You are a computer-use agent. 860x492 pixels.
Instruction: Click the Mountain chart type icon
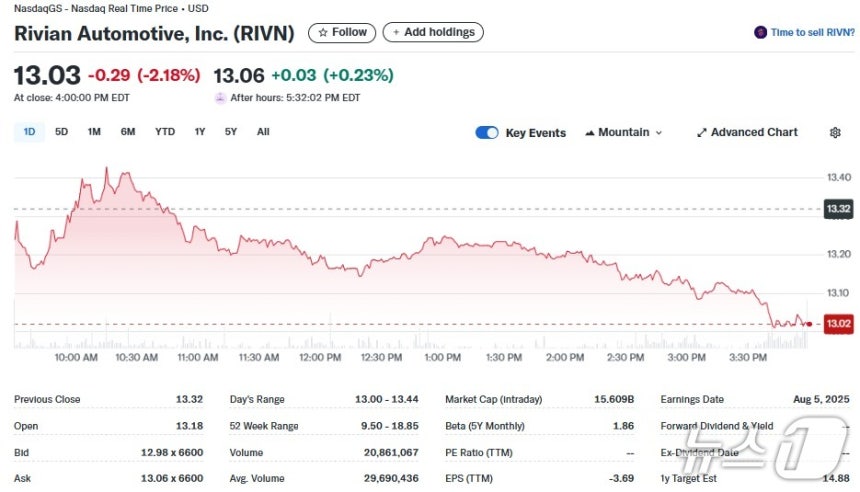click(590, 133)
